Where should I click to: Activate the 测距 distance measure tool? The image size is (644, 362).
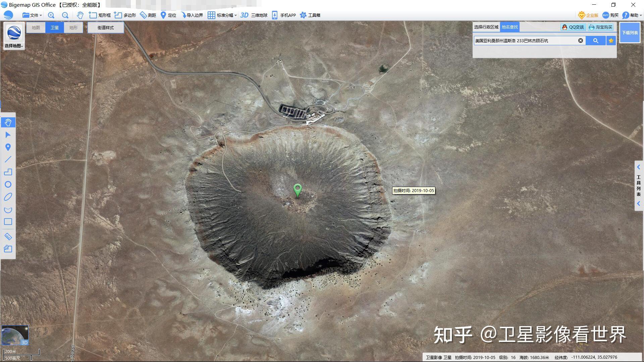[148, 15]
